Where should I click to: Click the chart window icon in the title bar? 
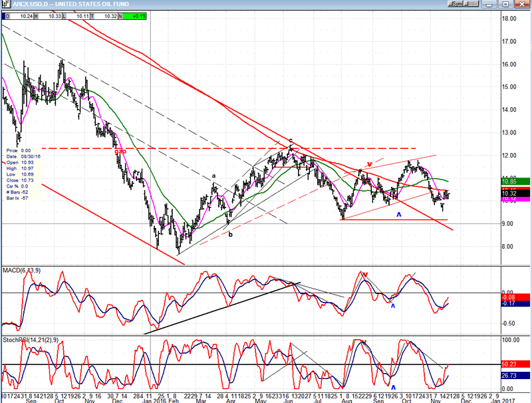tap(6, 4)
